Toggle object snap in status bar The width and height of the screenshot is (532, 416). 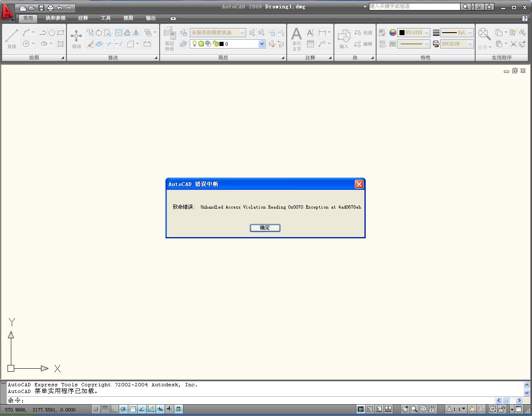[132, 409]
